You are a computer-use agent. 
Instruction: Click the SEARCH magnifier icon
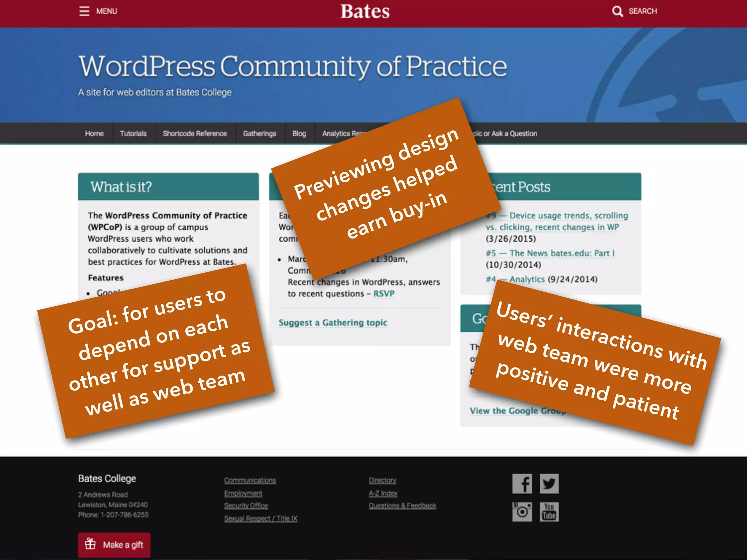pyautogui.click(x=617, y=11)
